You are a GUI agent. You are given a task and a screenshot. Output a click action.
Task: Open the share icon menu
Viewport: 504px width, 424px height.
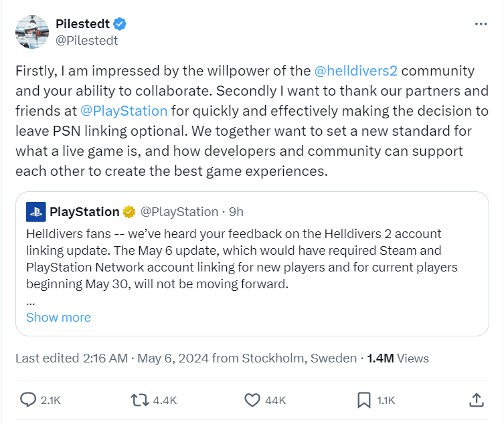[476, 400]
